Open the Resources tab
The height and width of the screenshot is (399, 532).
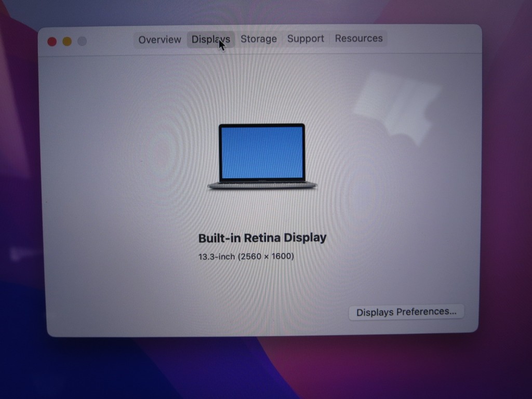358,38
